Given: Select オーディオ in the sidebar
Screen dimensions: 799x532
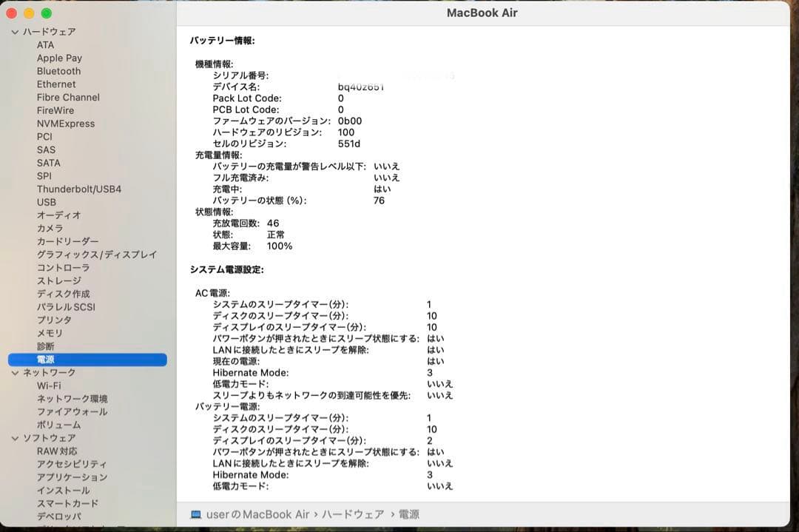Looking at the screenshot, I should (58, 215).
